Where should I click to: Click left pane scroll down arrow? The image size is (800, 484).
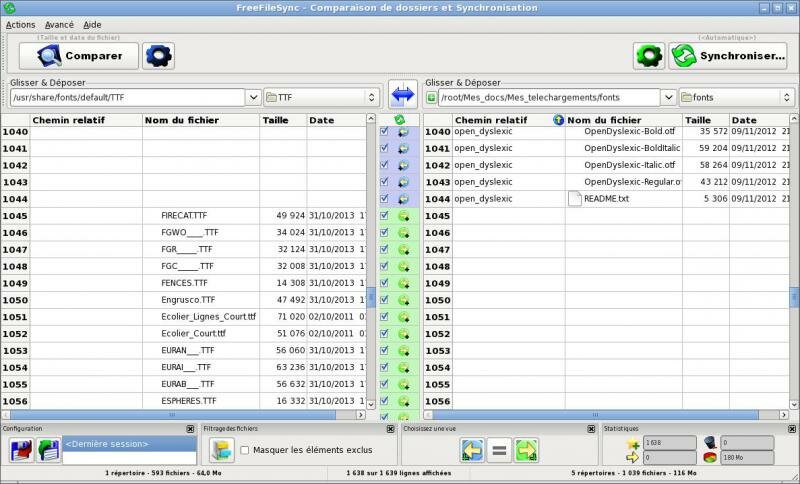[371, 404]
